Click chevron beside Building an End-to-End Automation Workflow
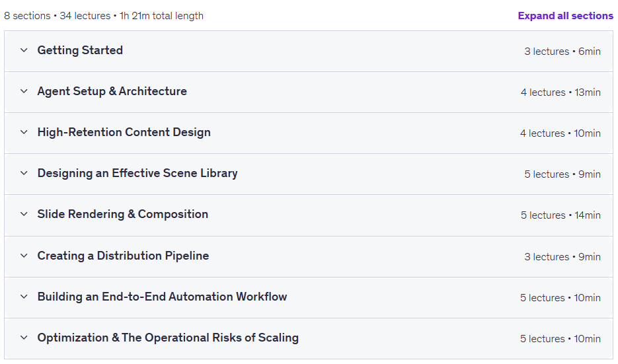The width and height of the screenshot is (618, 364). [24, 297]
